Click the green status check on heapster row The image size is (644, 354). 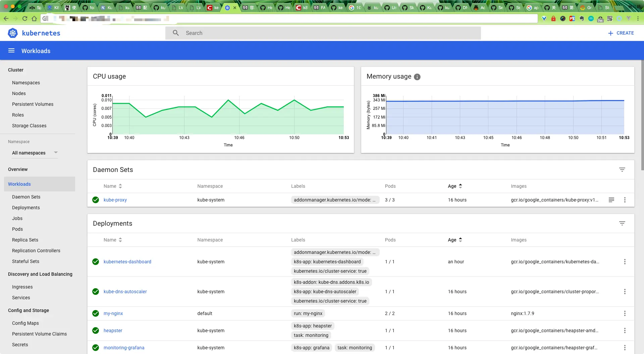[96, 330]
